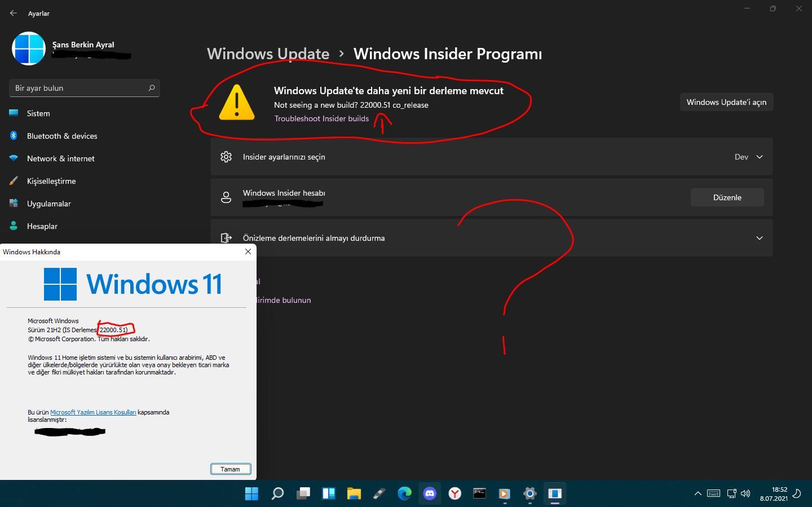
Task: Launch File Explorer from the taskbar
Action: pyautogui.click(x=354, y=493)
